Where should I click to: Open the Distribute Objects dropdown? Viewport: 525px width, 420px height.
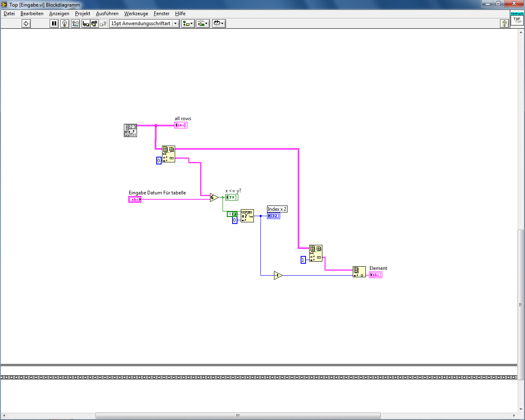tap(203, 23)
